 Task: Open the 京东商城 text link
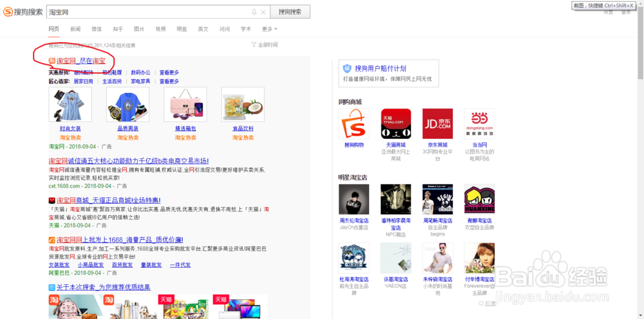437,145
